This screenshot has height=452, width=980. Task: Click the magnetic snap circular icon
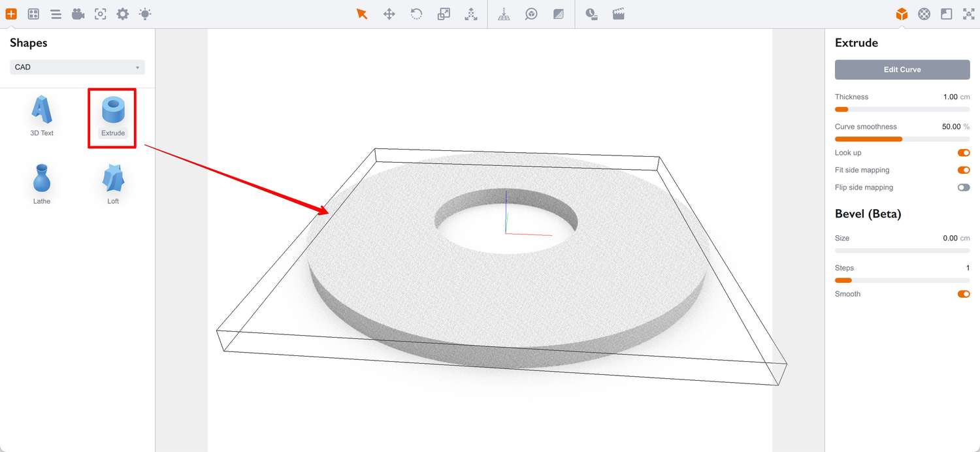531,14
